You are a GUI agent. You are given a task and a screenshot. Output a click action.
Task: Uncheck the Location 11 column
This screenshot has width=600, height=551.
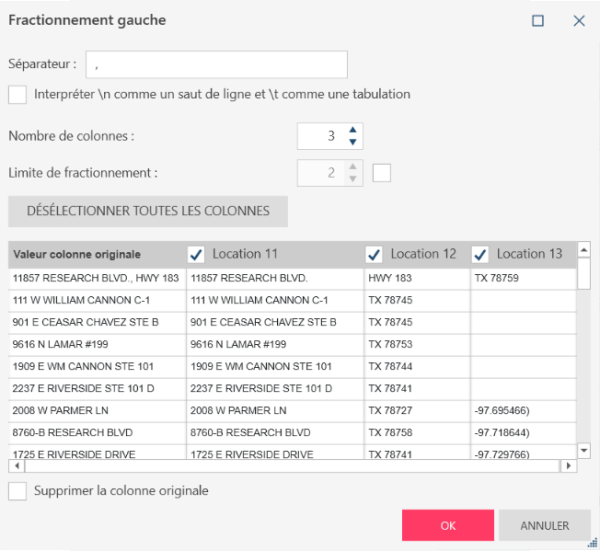point(197,254)
